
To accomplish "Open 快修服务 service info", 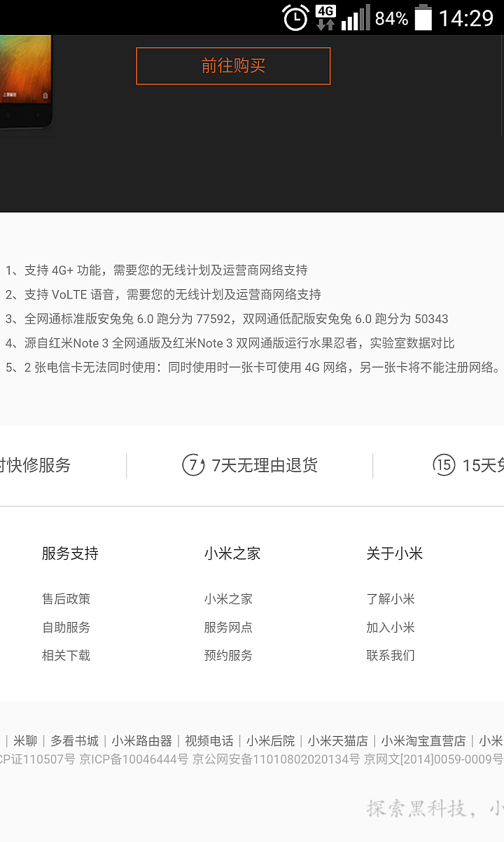I will [x=36, y=465].
